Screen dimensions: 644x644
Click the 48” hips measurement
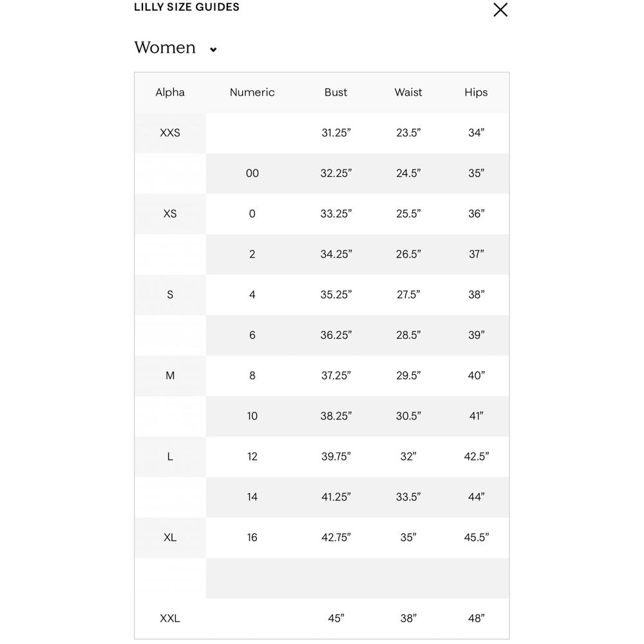click(x=476, y=618)
